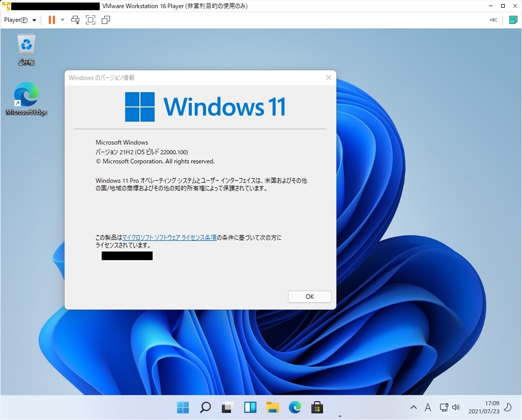The height and width of the screenshot is (420, 522).
Task: Click the version 21H2 build text
Action: 142,152
